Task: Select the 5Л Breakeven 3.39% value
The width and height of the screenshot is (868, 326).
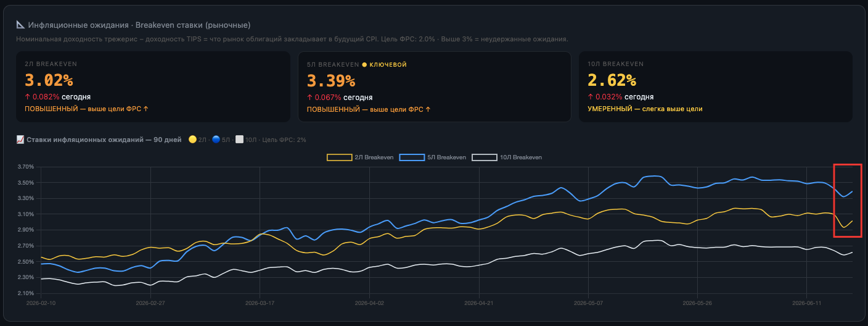Action: [331, 80]
